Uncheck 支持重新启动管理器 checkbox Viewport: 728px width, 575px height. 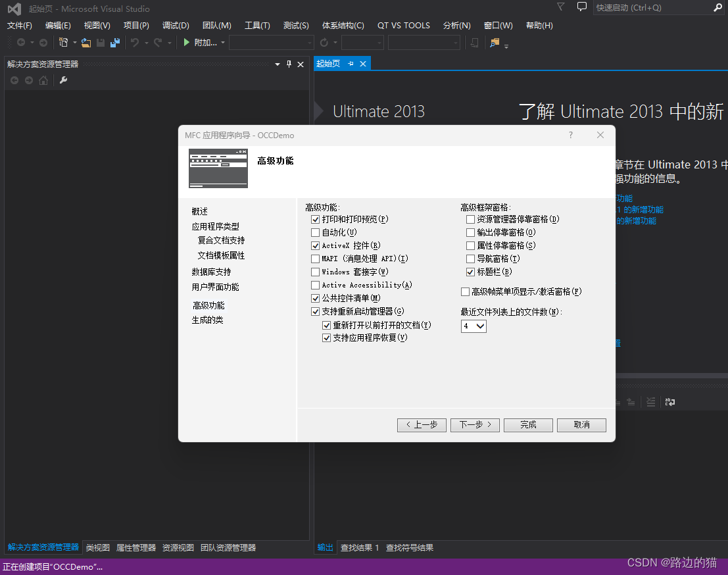(315, 311)
